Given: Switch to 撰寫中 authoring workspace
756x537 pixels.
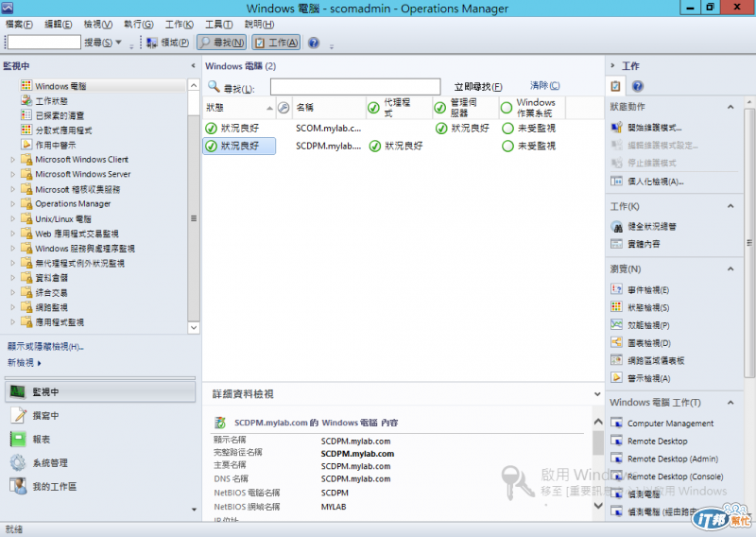Looking at the screenshot, I should [x=100, y=415].
